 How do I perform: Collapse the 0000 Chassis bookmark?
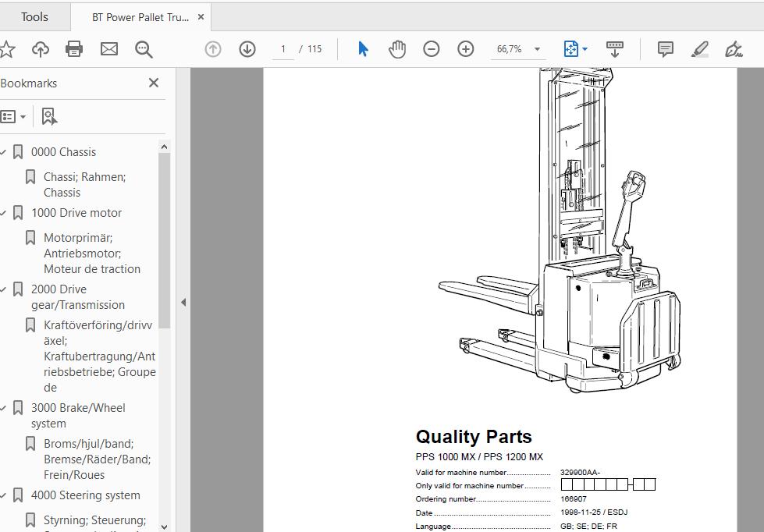click(x=3, y=152)
